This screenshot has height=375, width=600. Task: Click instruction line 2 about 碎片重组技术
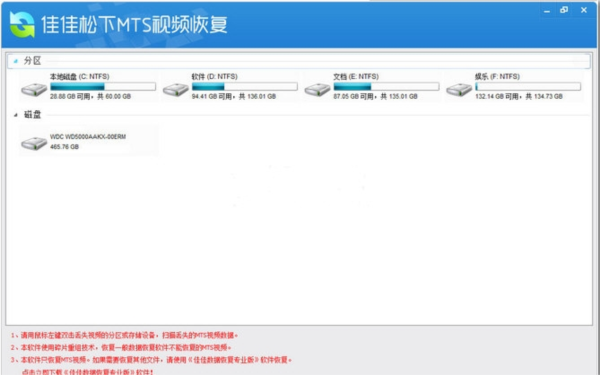coord(121,347)
